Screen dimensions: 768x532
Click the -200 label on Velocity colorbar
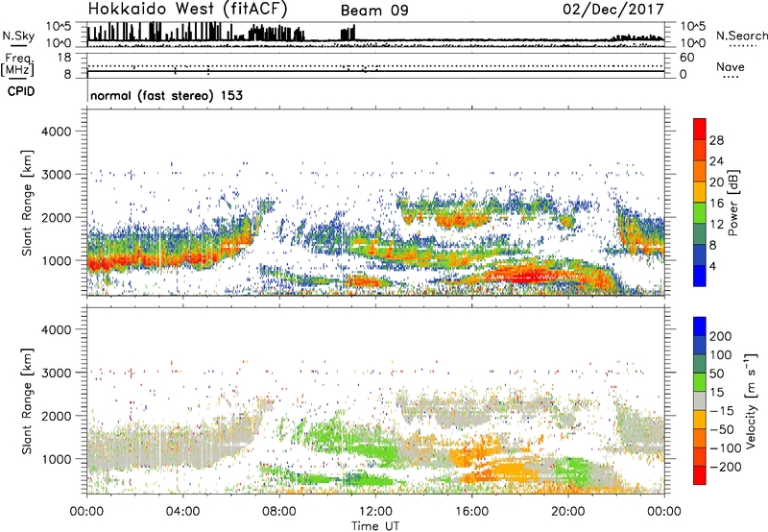click(726, 467)
